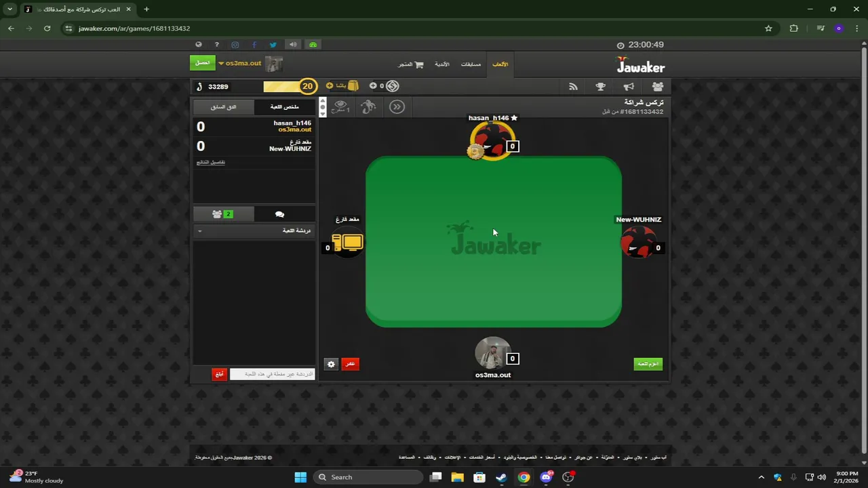Click the spectators eye icon
Screen dimensions: 868x488
click(340, 107)
